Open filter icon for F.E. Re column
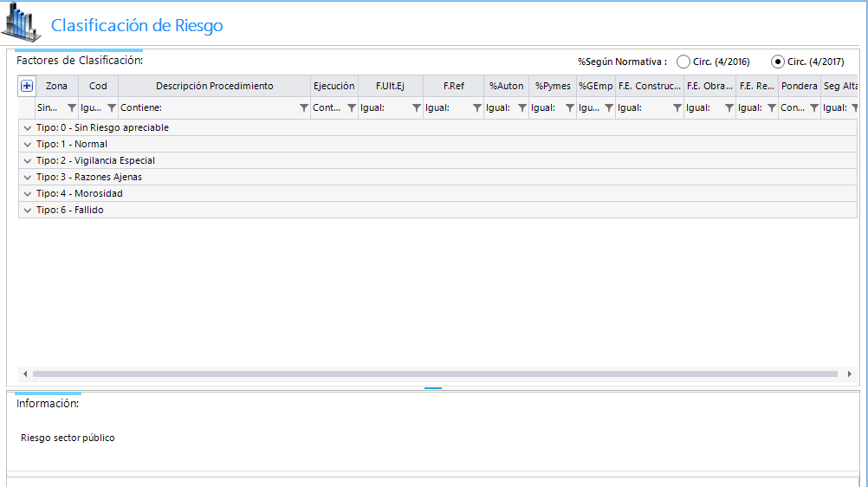 [x=772, y=108]
